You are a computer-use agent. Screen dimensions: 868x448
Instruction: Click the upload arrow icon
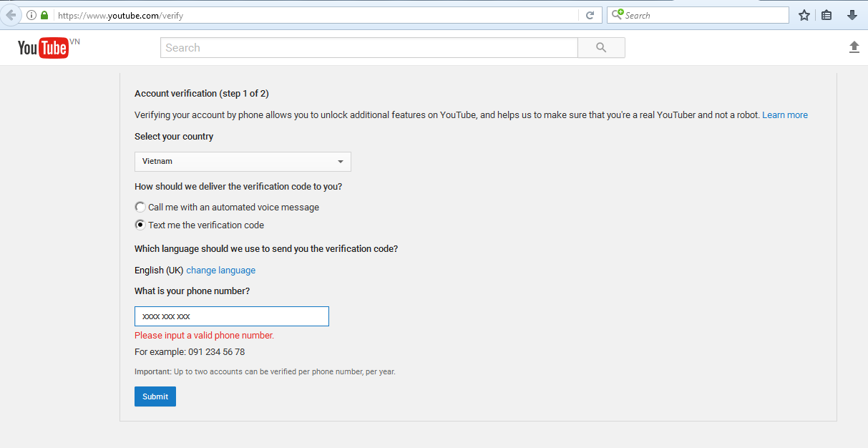coord(854,47)
